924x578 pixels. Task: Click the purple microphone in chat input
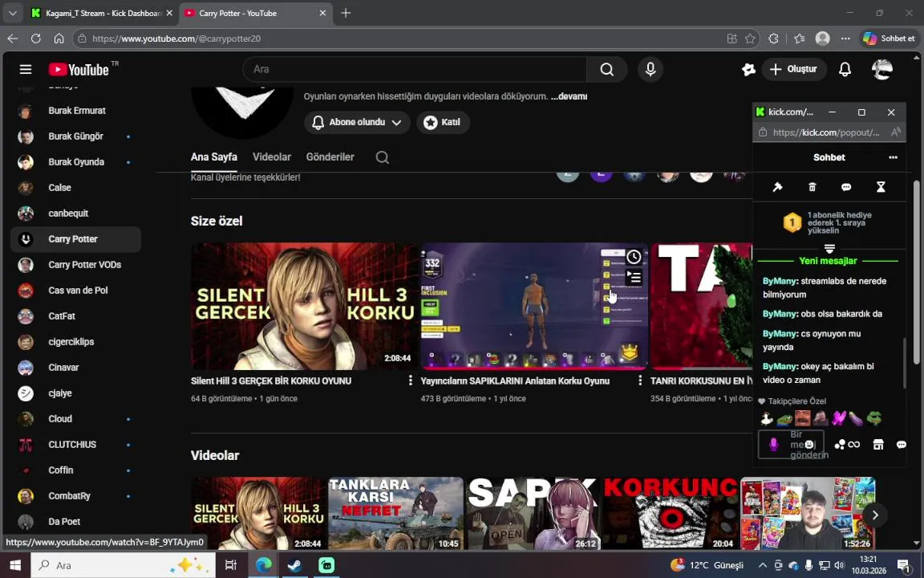tap(774, 445)
